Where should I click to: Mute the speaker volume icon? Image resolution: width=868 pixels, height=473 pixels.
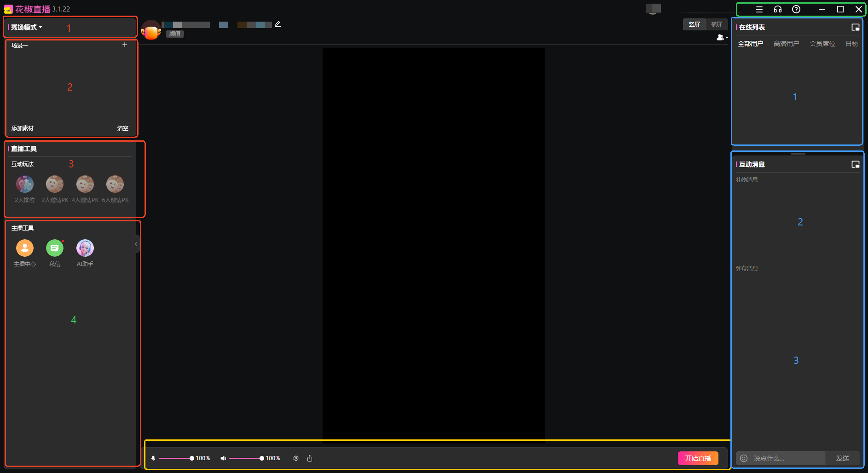[x=223, y=458]
